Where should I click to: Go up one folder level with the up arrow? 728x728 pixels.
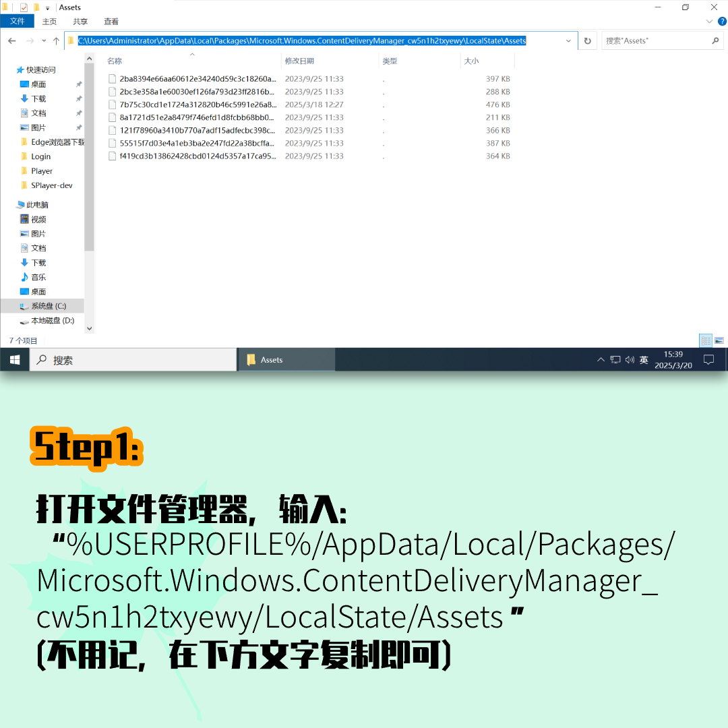tap(56, 41)
